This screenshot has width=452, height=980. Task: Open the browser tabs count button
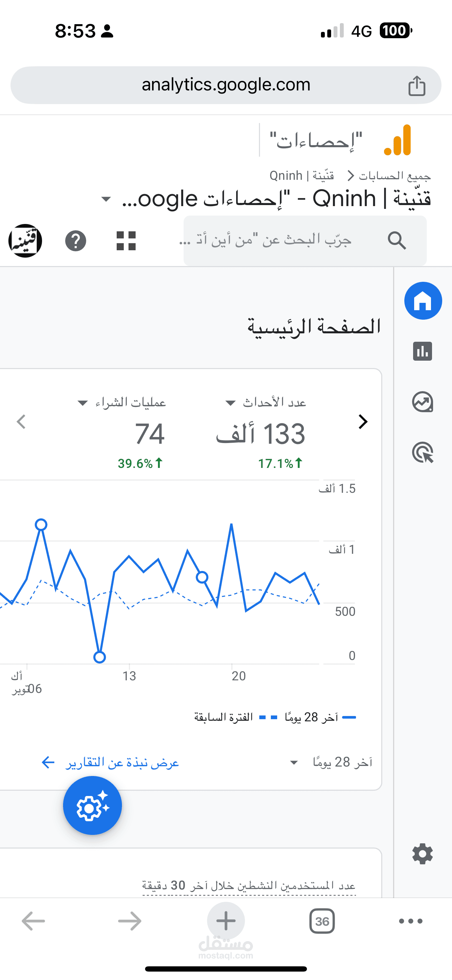pyautogui.click(x=322, y=921)
